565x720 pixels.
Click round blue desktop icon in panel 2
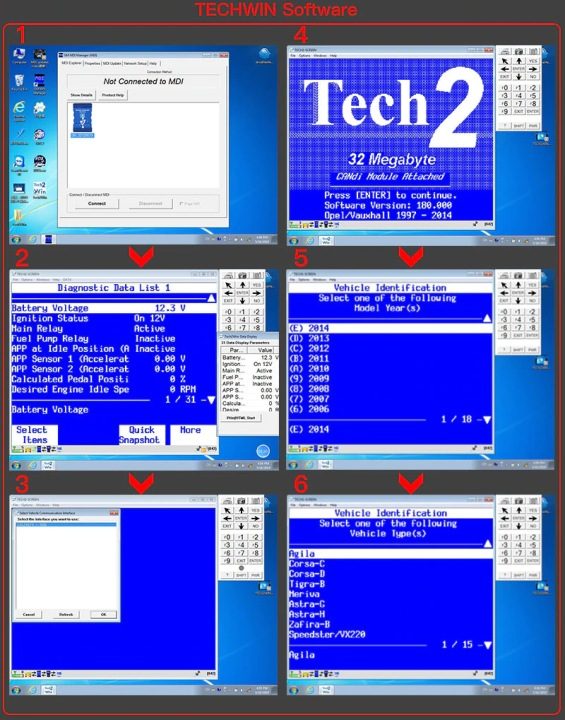point(263,451)
